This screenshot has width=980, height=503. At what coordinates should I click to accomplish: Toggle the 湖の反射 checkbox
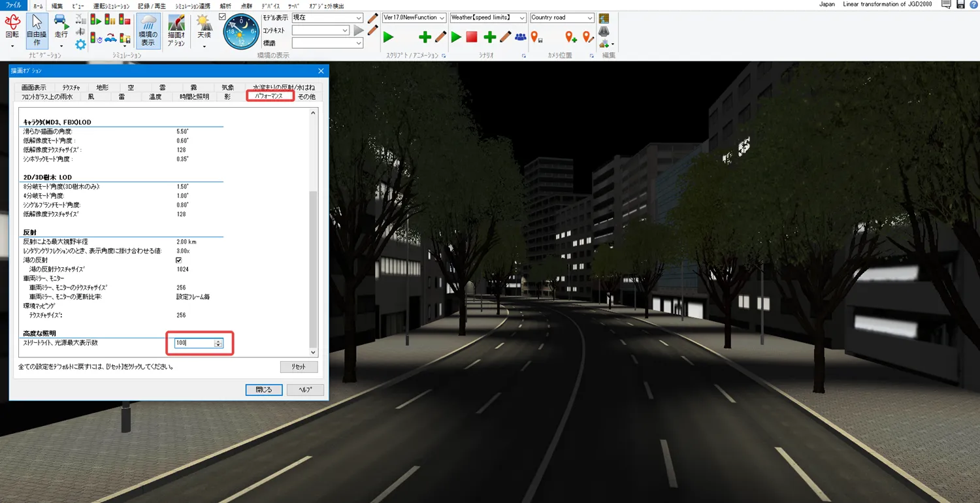[178, 260]
